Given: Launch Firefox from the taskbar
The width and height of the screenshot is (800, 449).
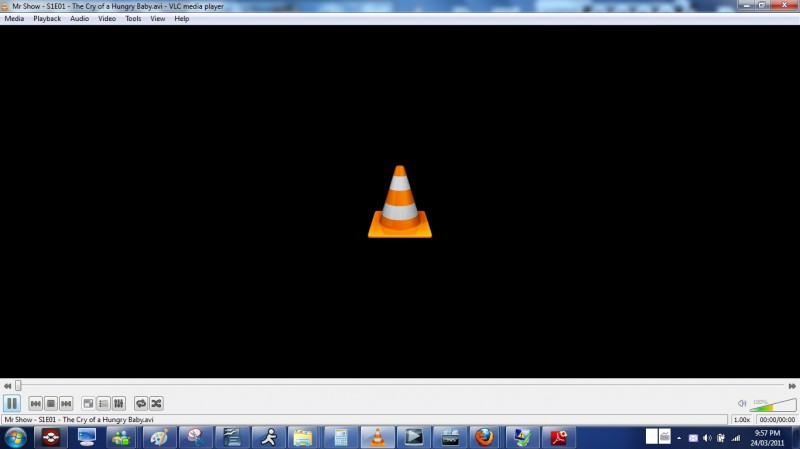Looking at the screenshot, I should (x=485, y=438).
